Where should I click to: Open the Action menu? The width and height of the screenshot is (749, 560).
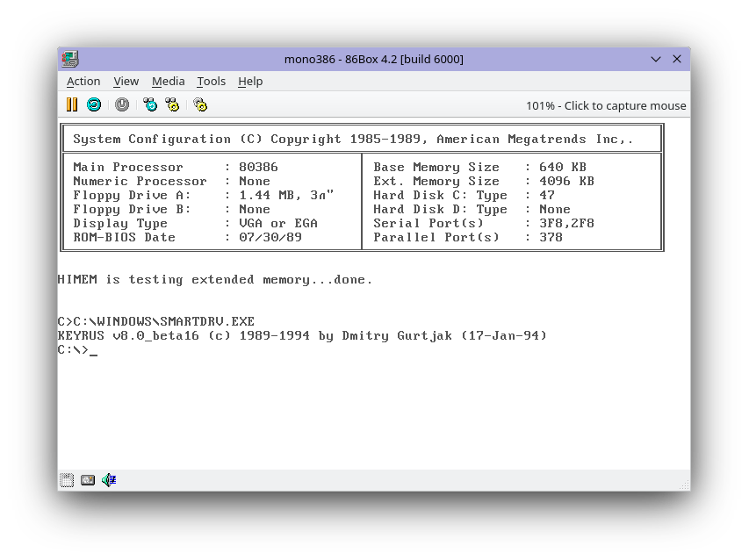(83, 82)
